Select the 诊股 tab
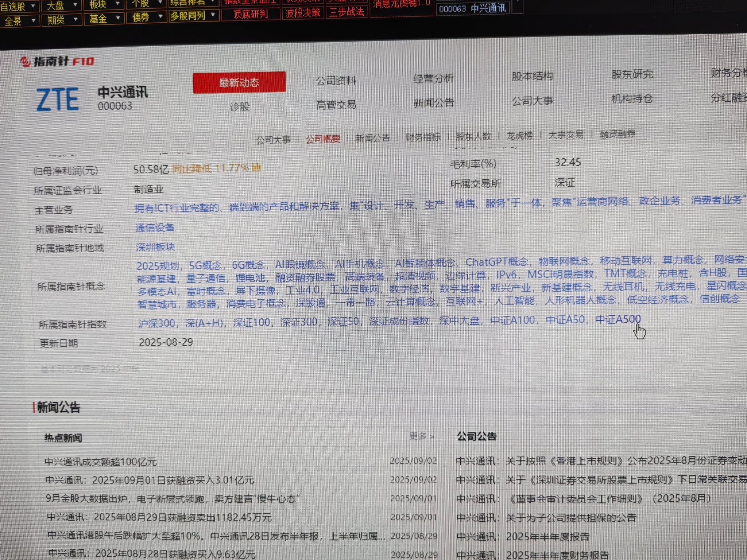This screenshot has height=560, width=747. (240, 107)
